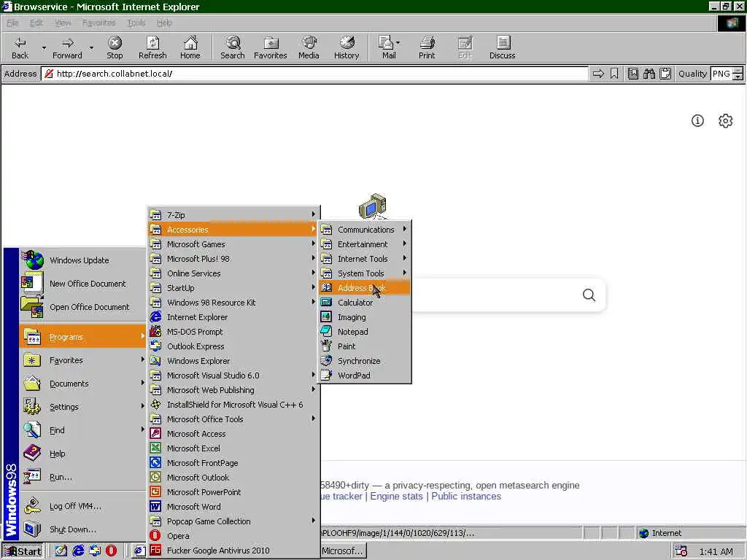Screen dimensions: 747x560
Task: Click the clock in the system tray
Action: click(716, 551)
